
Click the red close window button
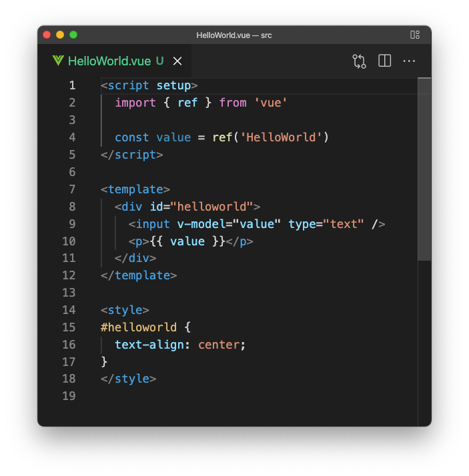tap(47, 35)
